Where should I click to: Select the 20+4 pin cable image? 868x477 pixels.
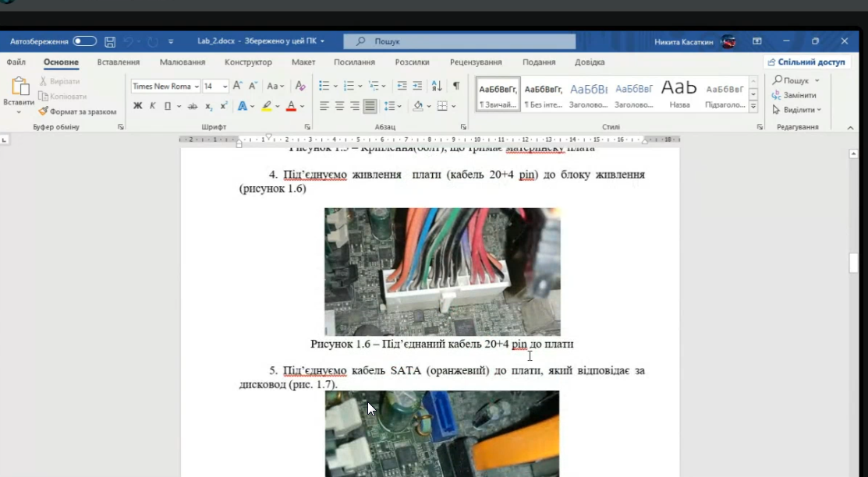pyautogui.click(x=442, y=272)
